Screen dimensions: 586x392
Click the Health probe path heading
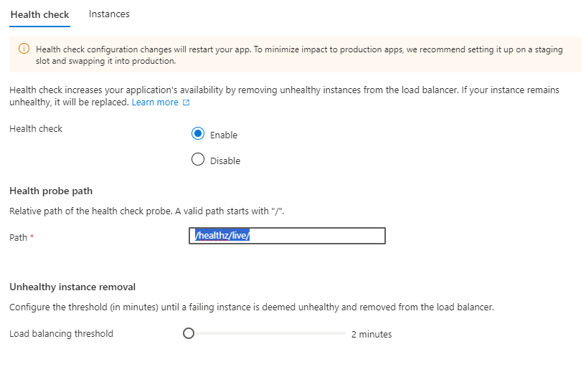pyautogui.click(x=51, y=191)
